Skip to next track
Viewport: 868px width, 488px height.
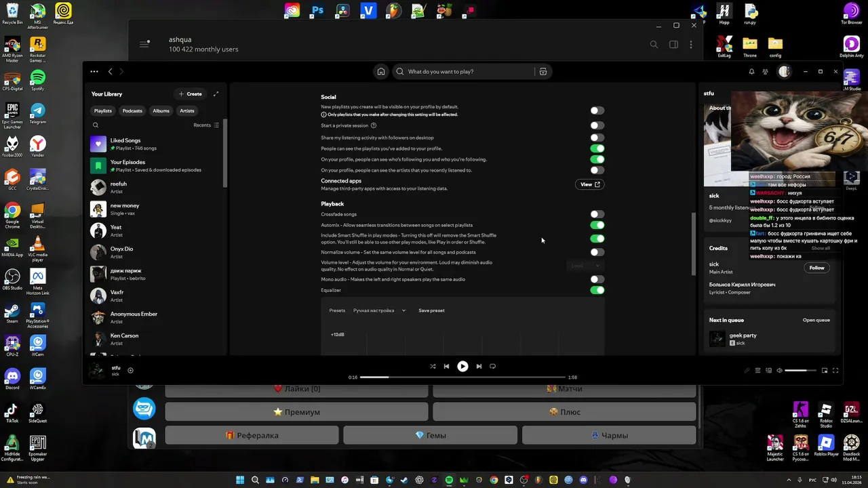pyautogui.click(x=479, y=366)
